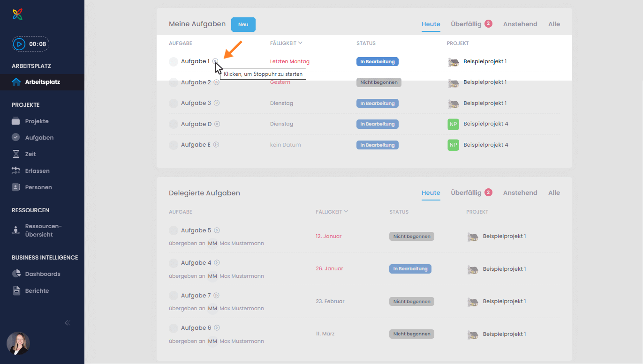643x364 pixels.
Task: Check off Aufgabe D circle
Action: click(174, 124)
